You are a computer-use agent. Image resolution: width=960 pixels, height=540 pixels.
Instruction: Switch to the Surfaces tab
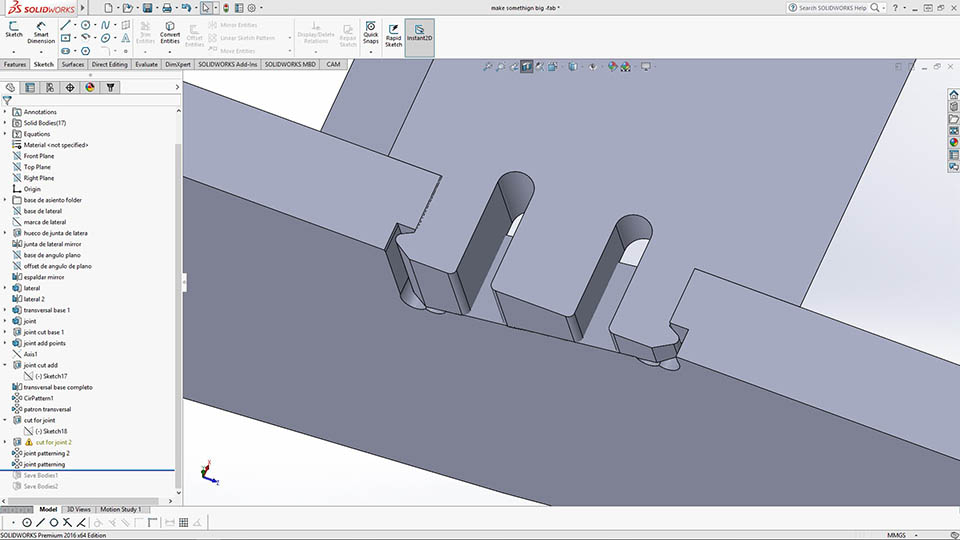(73, 64)
